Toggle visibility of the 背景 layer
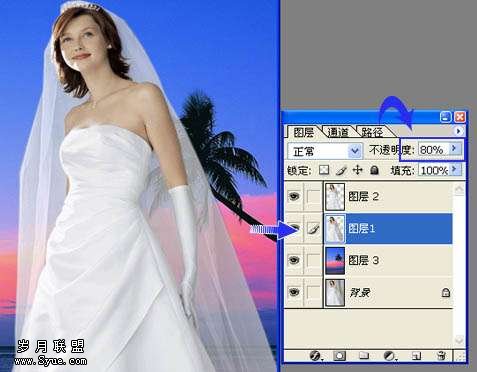Image resolution: width=477 pixels, height=372 pixels. coord(294,292)
